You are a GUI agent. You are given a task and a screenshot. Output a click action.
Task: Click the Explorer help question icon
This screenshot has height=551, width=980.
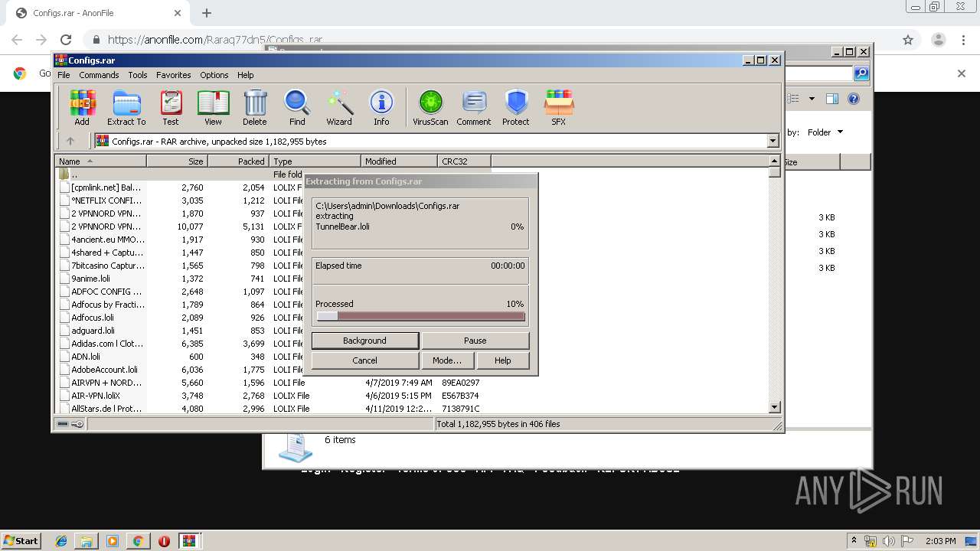pyautogui.click(x=854, y=99)
